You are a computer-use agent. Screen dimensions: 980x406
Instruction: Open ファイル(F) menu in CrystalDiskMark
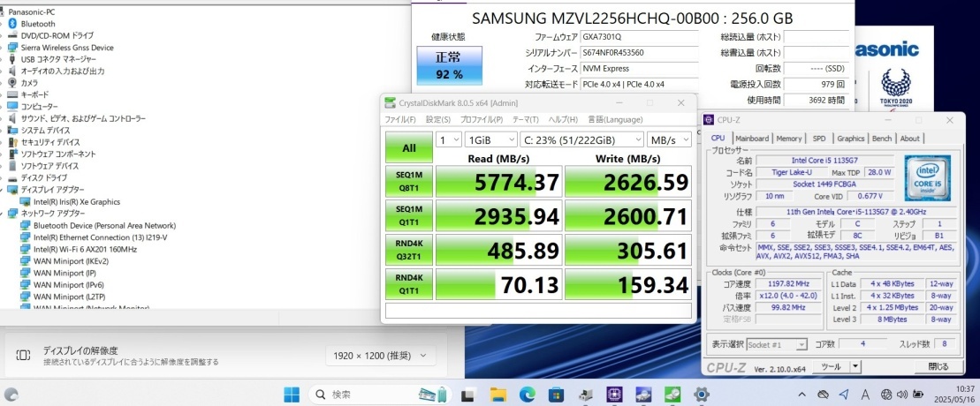(400, 120)
